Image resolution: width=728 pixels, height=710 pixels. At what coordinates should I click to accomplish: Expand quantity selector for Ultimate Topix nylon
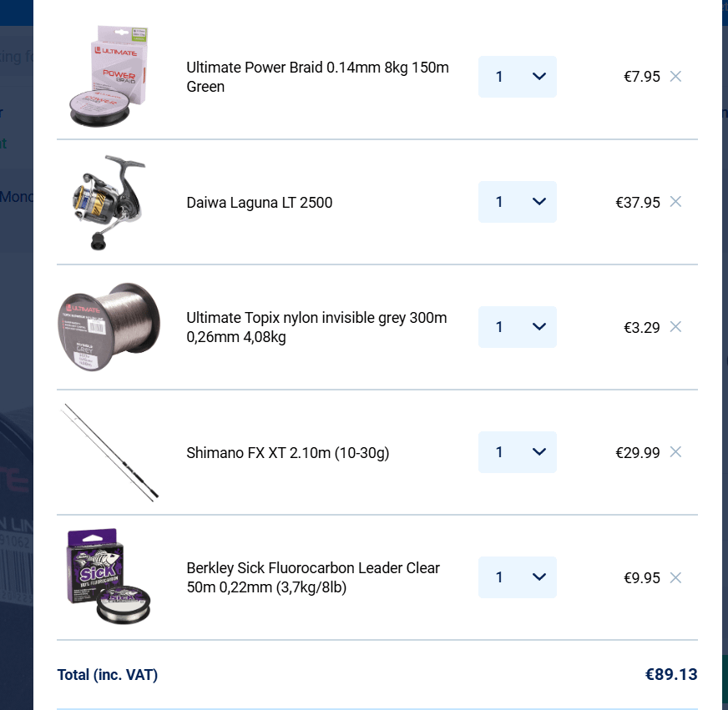518,327
